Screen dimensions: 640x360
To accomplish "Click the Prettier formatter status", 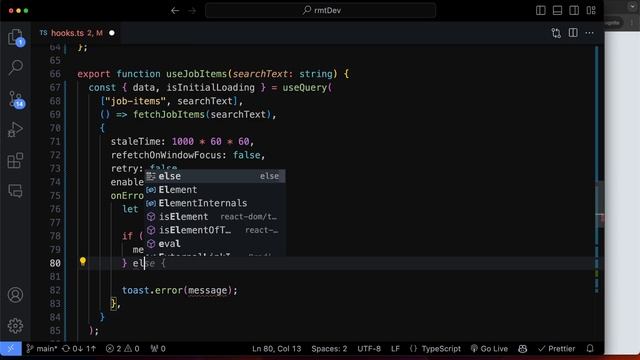I will [556, 349].
